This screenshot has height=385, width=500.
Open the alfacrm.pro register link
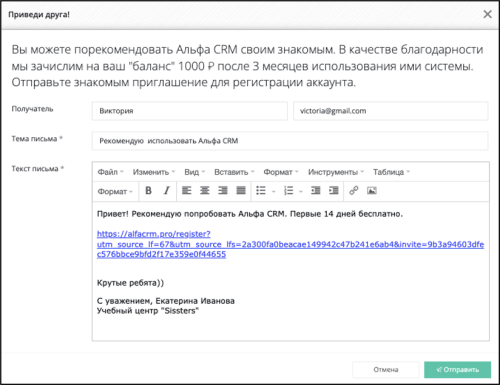pos(290,244)
